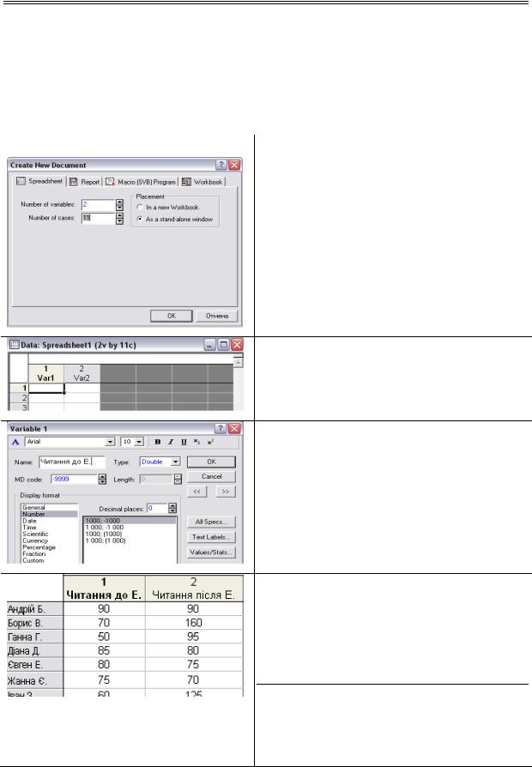
Task: Open the Arial font dropdown
Action: [111, 442]
